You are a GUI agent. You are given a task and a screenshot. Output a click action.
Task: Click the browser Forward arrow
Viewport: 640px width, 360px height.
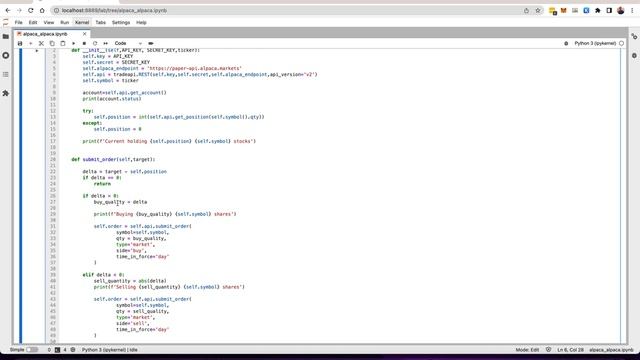(x=19, y=10)
